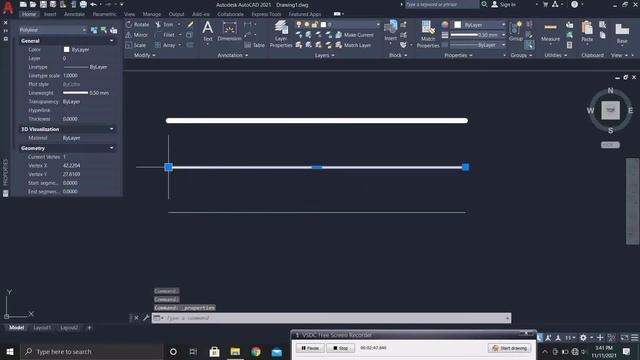The height and width of the screenshot is (360, 640).
Task: Select the Text annotation tool
Action: pos(208,31)
